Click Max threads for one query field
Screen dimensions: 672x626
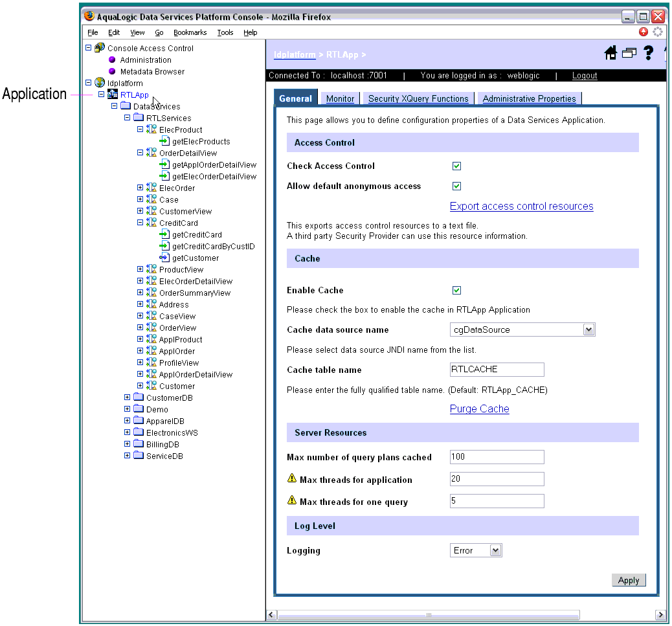click(x=497, y=501)
